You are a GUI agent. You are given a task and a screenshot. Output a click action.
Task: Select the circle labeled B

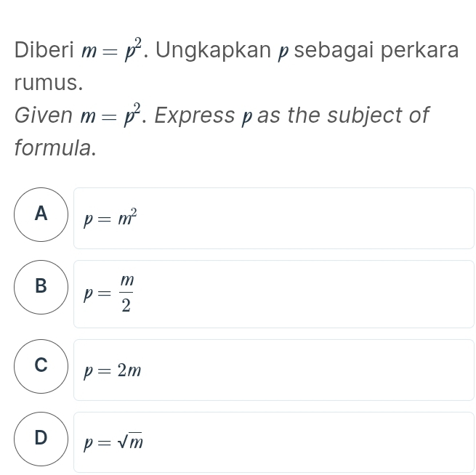pyautogui.click(x=41, y=287)
